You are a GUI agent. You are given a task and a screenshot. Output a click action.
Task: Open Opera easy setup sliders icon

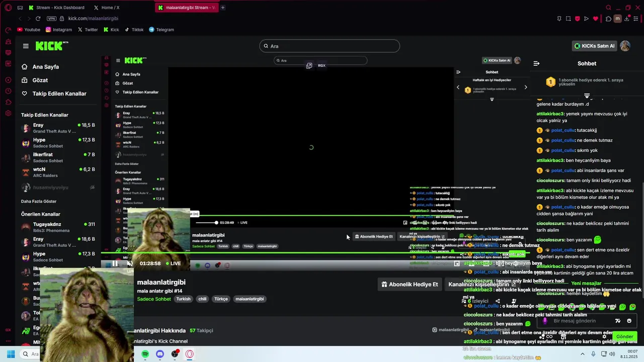click(x=636, y=19)
